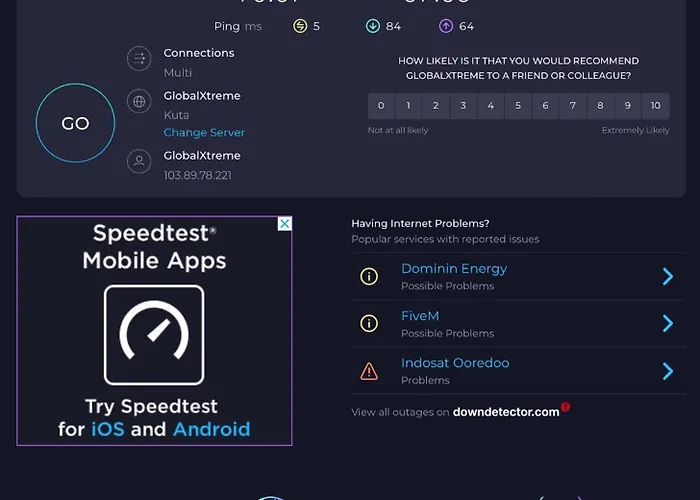The width and height of the screenshot is (700, 500).
Task: Click the download latency arrow icon
Action: click(x=373, y=26)
